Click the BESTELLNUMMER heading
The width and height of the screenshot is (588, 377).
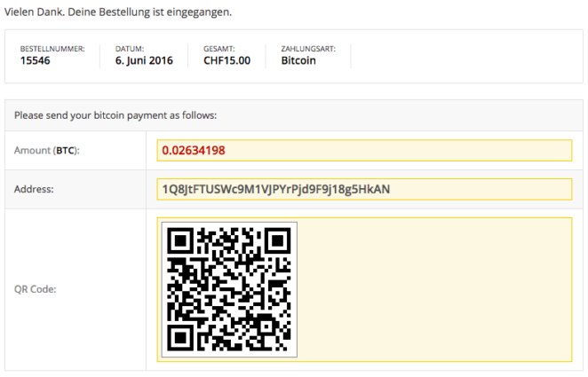(52, 49)
